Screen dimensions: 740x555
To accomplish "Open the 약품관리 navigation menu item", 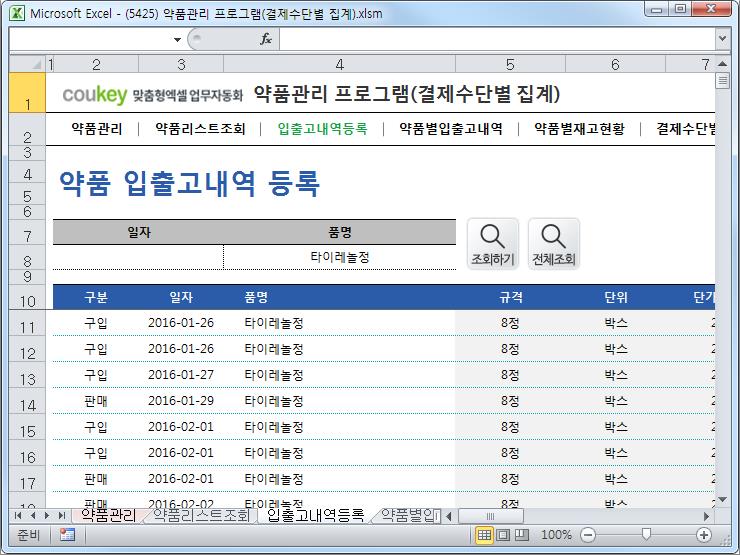I will click(x=97, y=128).
